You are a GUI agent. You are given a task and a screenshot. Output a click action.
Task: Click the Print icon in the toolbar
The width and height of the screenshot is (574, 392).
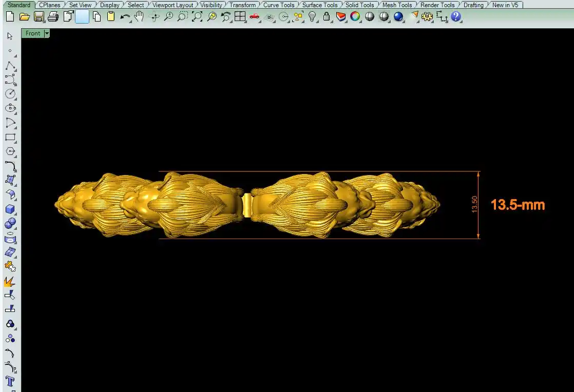(x=53, y=17)
